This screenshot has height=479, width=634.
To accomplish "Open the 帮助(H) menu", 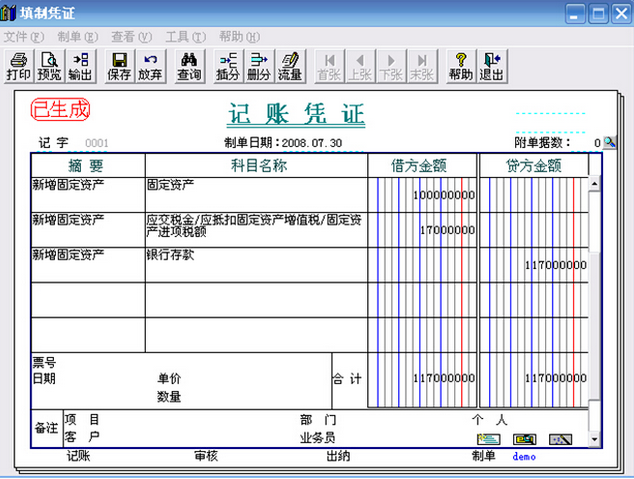I will point(239,37).
